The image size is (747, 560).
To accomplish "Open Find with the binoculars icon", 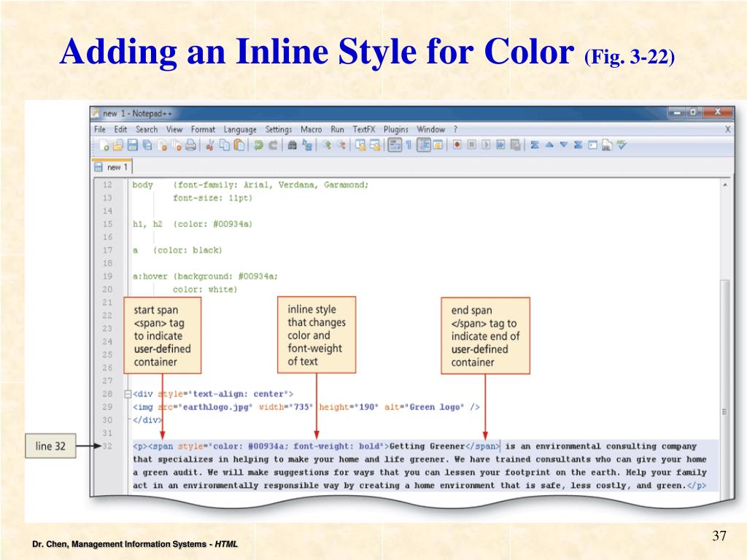I will [x=293, y=144].
